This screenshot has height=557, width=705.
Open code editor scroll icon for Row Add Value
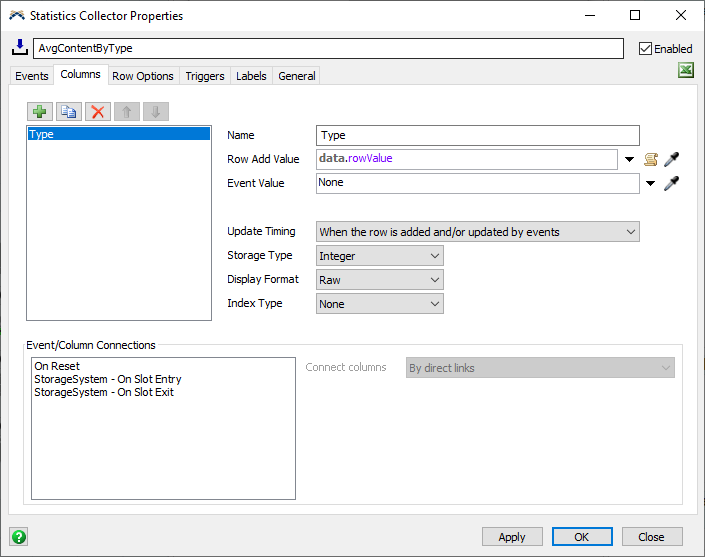(651, 159)
